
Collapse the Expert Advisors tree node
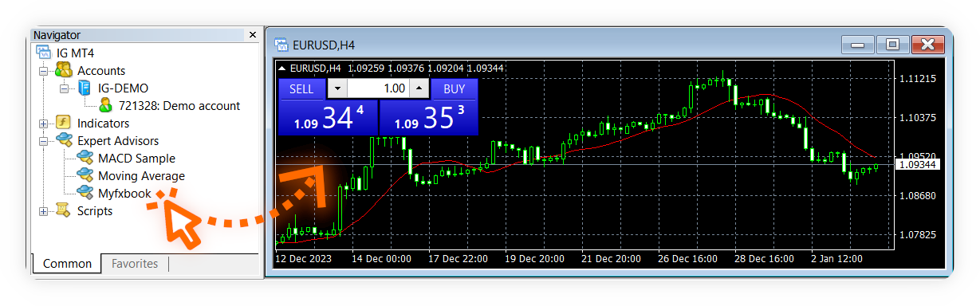click(43, 141)
